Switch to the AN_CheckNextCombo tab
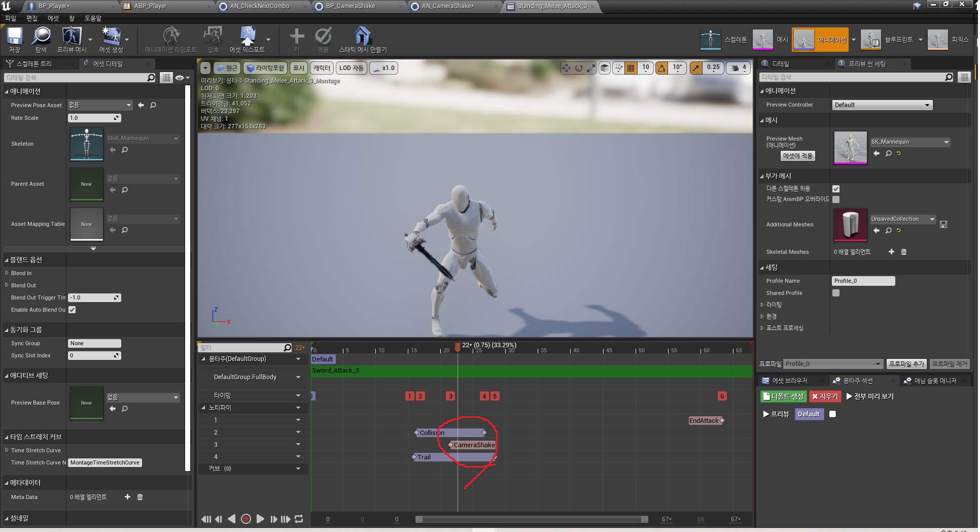Viewport: 980px width, 532px height. click(x=260, y=6)
